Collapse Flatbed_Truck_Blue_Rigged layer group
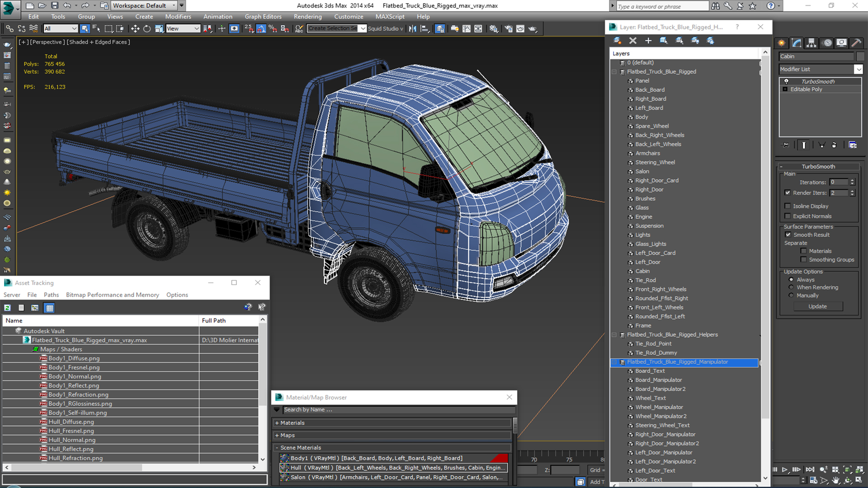The width and height of the screenshot is (868, 488). click(614, 72)
